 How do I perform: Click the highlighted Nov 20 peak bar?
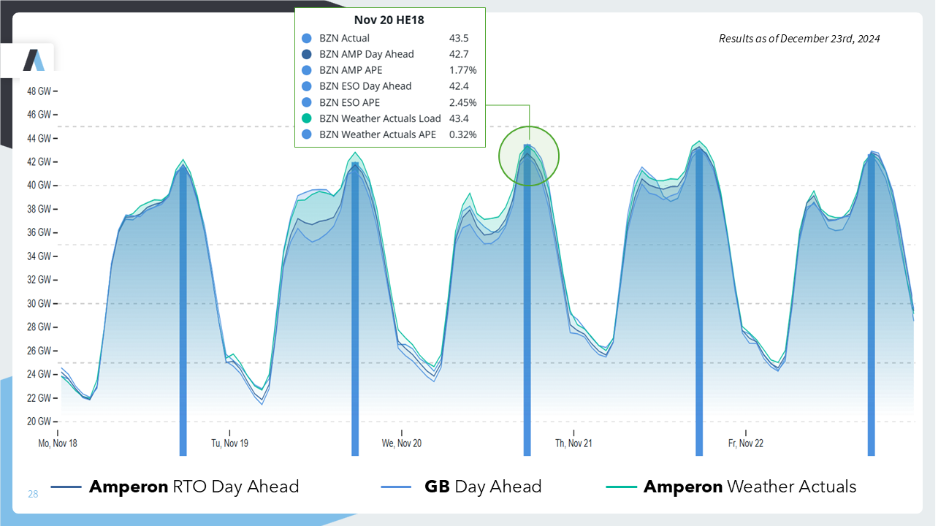point(527,300)
